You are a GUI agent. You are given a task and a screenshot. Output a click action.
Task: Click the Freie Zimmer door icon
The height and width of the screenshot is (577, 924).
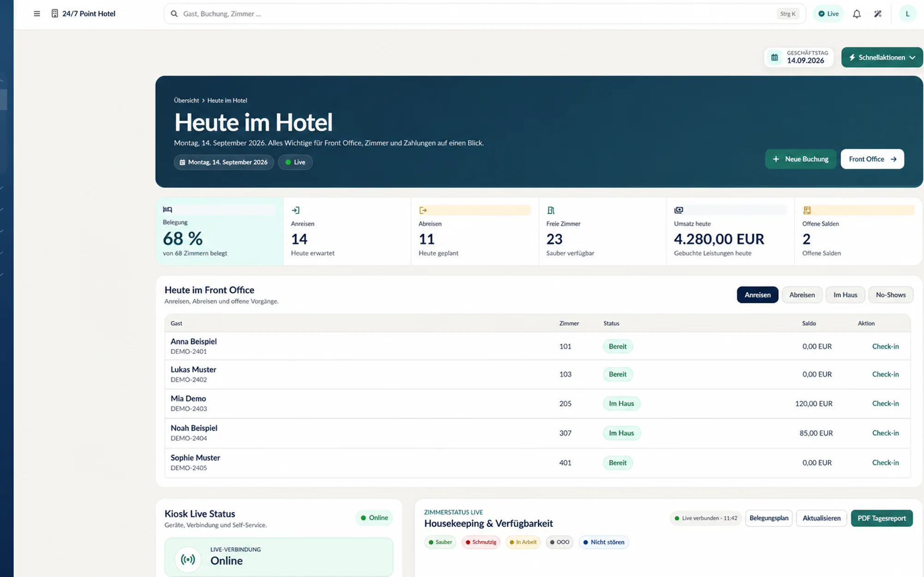(551, 210)
